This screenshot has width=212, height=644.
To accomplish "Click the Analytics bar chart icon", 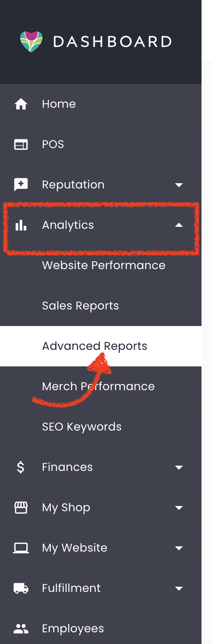I will point(21,225).
